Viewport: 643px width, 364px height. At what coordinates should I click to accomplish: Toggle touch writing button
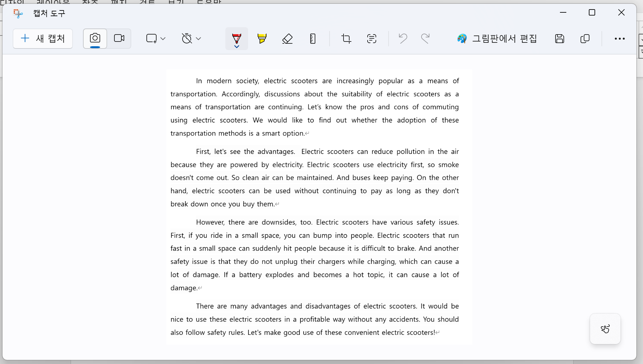click(605, 329)
